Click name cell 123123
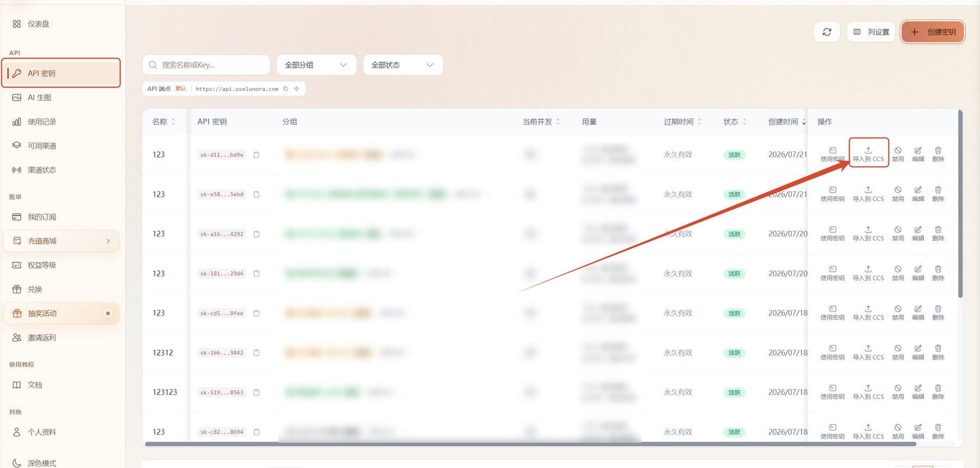Viewport: 980px width, 468px height. (164, 392)
